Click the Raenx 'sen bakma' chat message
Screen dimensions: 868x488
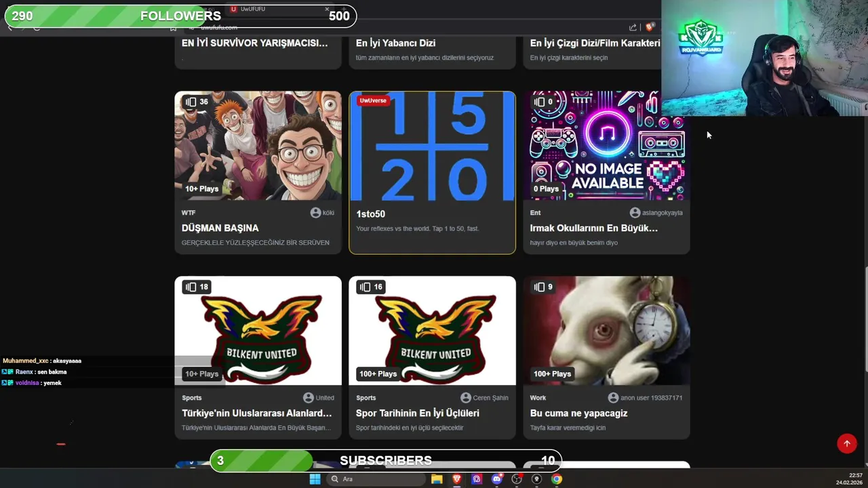(x=34, y=372)
